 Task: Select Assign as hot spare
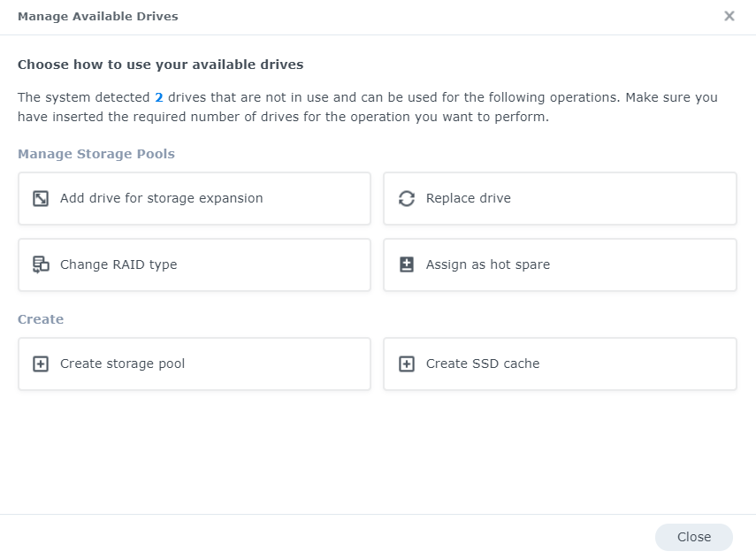[x=560, y=264]
